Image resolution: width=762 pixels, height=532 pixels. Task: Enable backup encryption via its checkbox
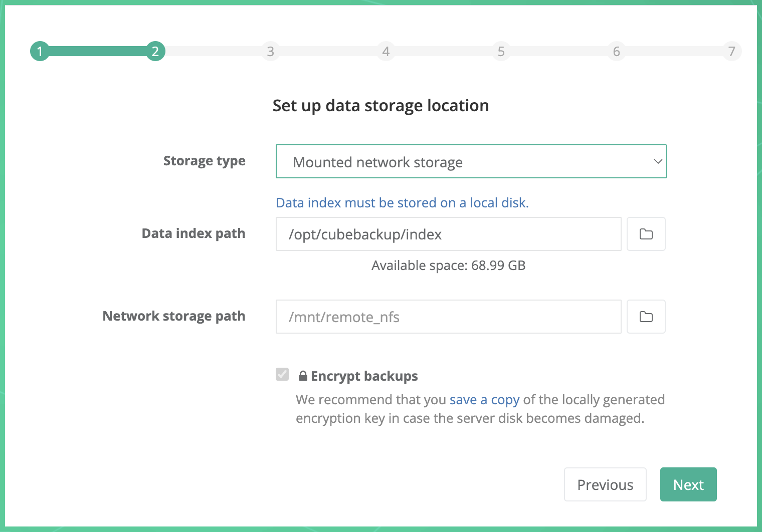click(282, 374)
